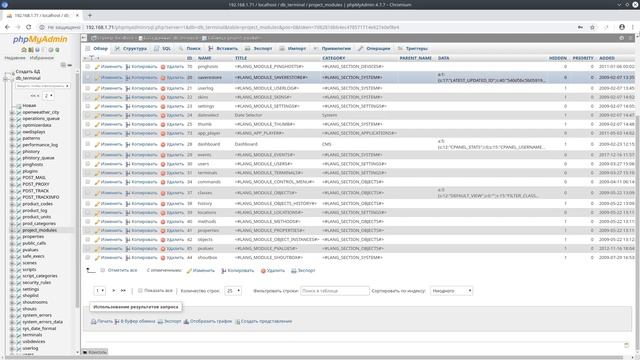The height and width of the screenshot is (360, 640).
Task: Open the sidebar table page number dropdown
Action: point(48,96)
